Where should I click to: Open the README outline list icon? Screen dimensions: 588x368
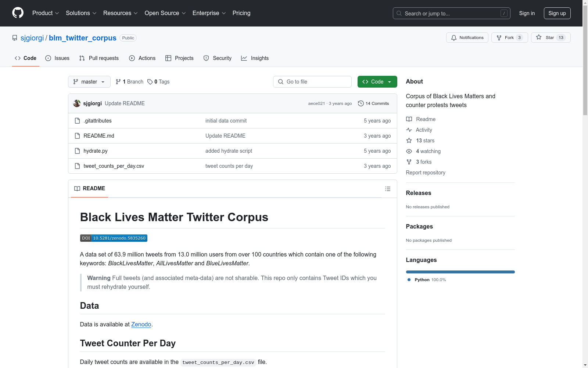(x=388, y=189)
